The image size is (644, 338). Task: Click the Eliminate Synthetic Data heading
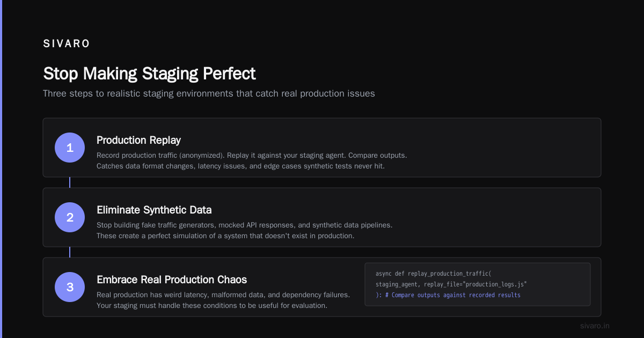pyautogui.click(x=154, y=210)
